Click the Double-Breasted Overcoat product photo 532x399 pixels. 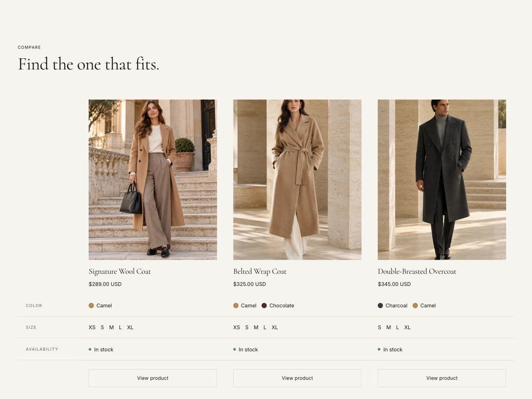[x=442, y=180]
